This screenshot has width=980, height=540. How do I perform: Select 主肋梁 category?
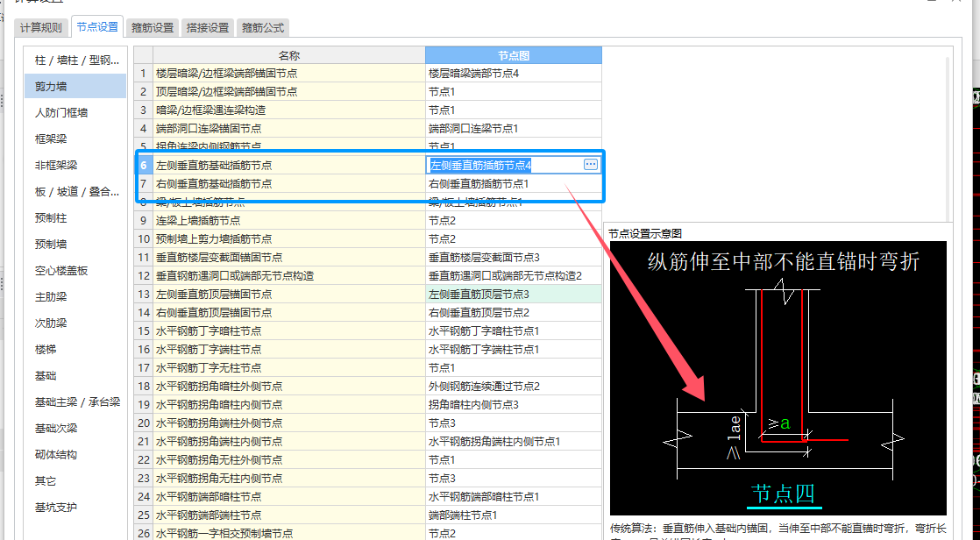pos(75,296)
